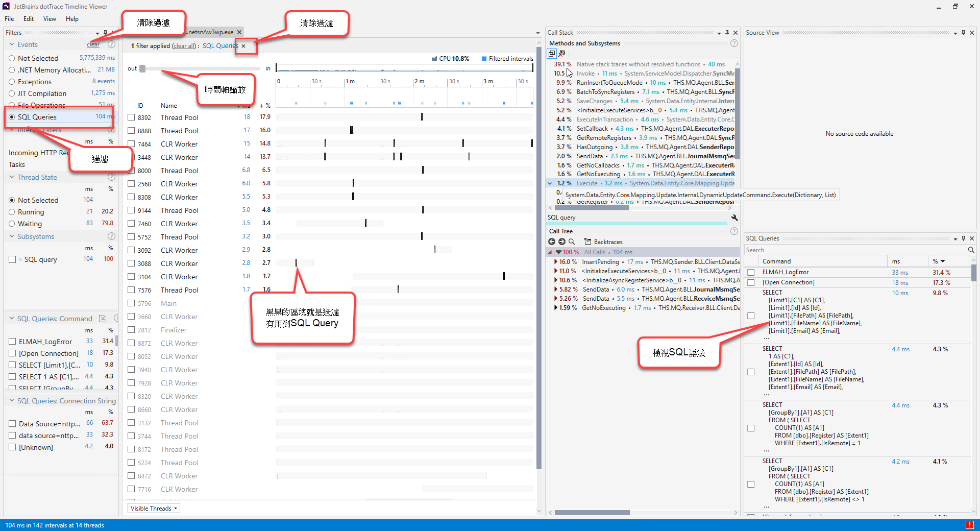Open the Visible Threads dropdown
This screenshot has width=980, height=531.
pyautogui.click(x=153, y=508)
